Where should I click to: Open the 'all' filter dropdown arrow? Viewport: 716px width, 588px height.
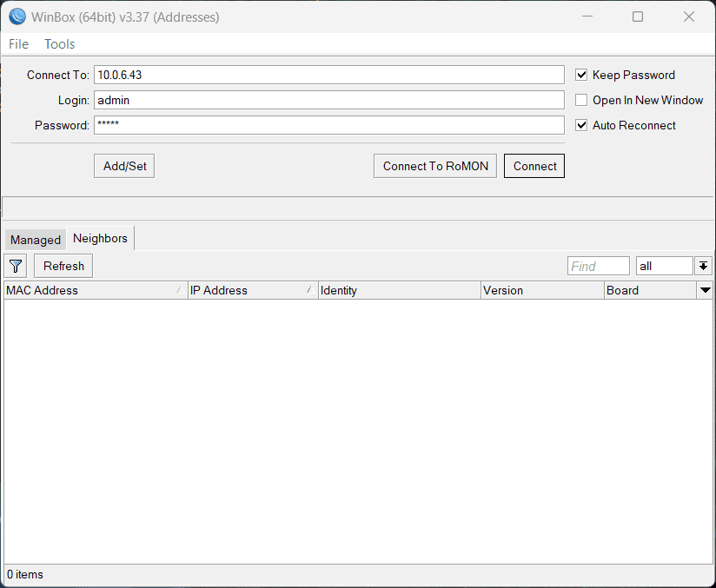(x=703, y=266)
